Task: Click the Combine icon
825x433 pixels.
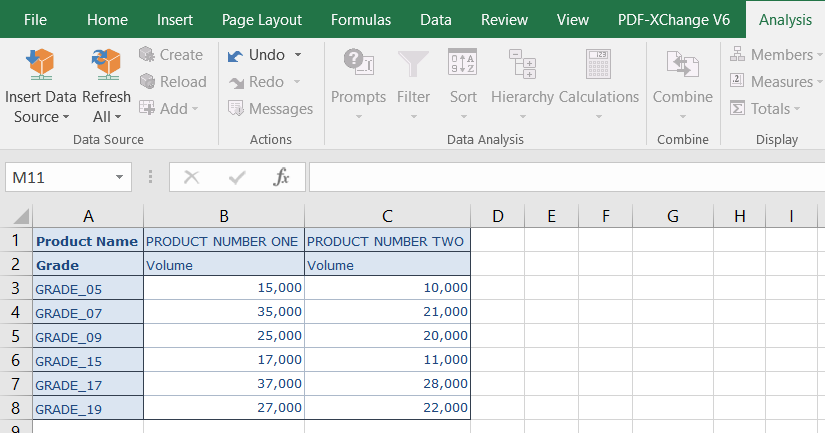Action: tap(682, 64)
